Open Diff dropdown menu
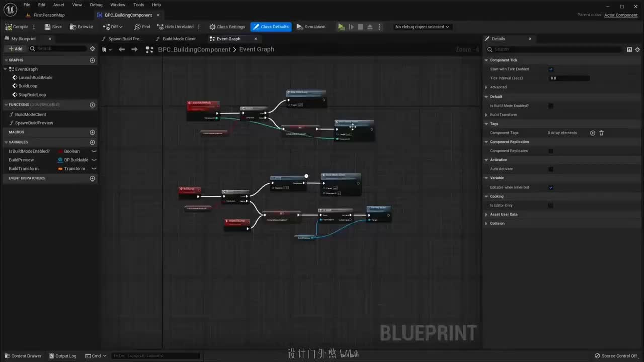The height and width of the screenshot is (362, 644). click(113, 27)
